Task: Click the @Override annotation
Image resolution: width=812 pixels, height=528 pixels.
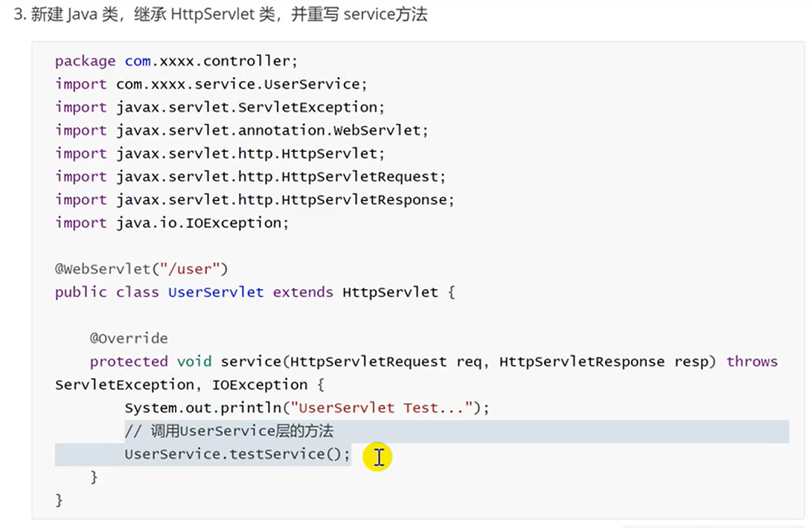Action: click(129, 338)
